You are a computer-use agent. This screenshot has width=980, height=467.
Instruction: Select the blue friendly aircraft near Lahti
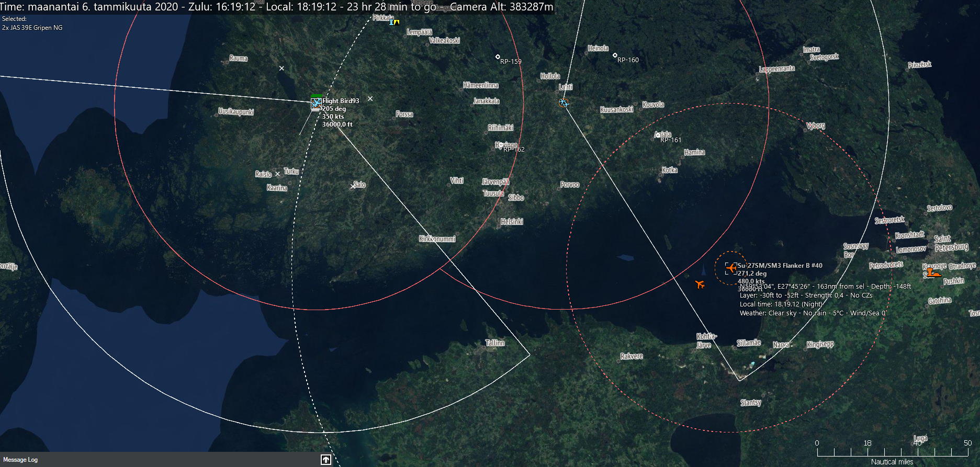coord(564,102)
